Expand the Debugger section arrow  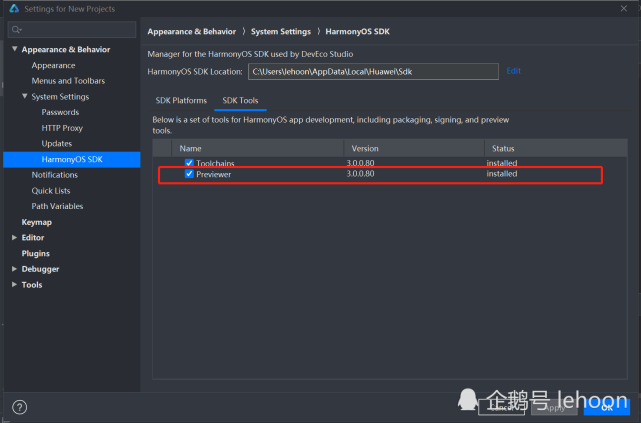coord(14,269)
